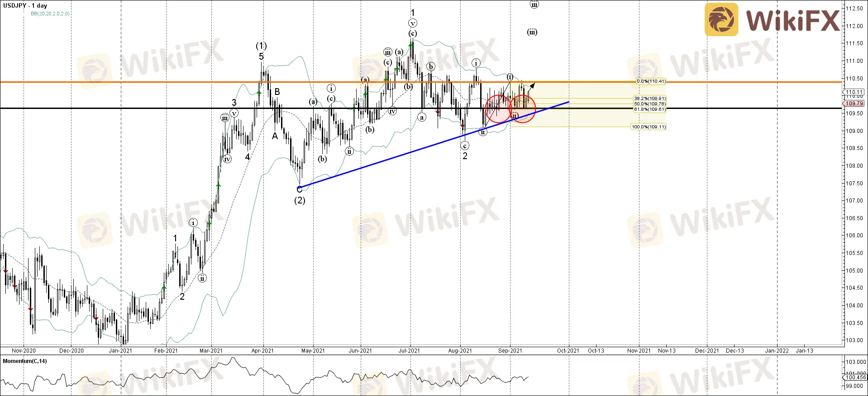Select the 109.00 price axis label
Screen dimensions: 868x396
pyautogui.click(x=854, y=131)
